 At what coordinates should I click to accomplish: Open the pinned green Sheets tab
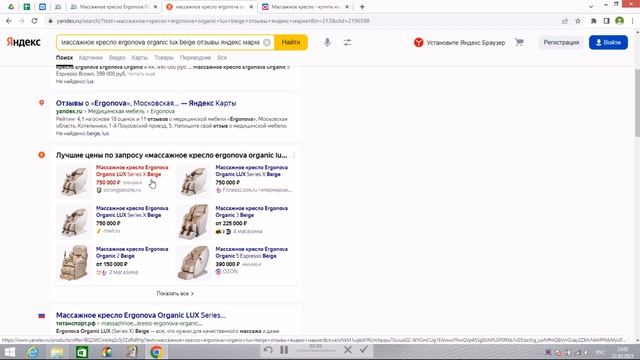pyautogui.click(x=27, y=7)
